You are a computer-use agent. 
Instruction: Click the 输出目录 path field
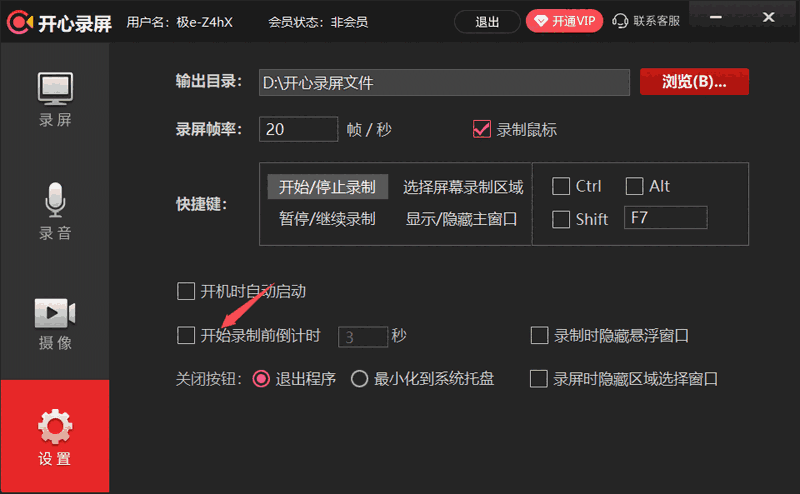click(444, 82)
